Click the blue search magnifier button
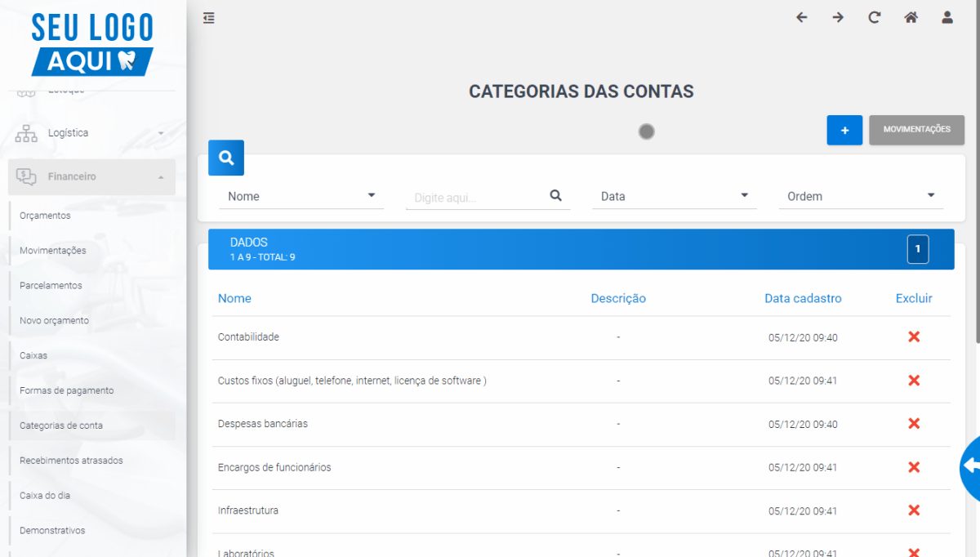 point(226,158)
